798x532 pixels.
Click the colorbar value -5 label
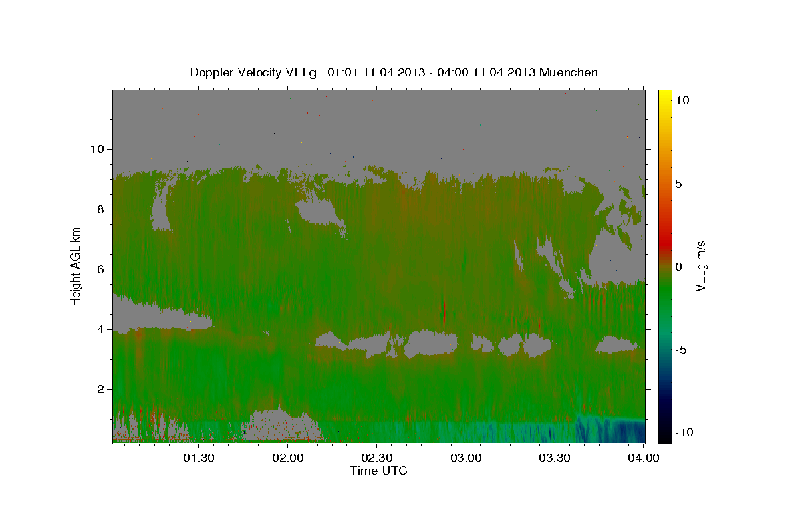(681, 350)
